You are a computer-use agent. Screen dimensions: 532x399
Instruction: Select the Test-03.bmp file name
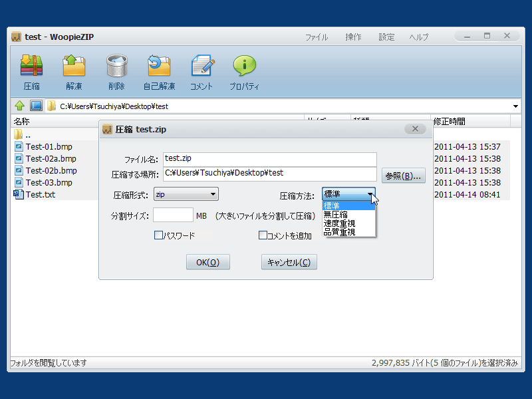[x=49, y=182]
